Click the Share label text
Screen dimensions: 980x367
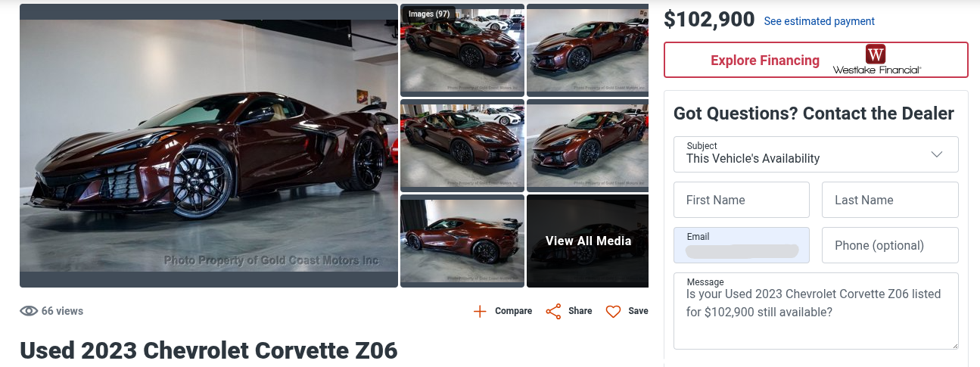[x=580, y=311]
